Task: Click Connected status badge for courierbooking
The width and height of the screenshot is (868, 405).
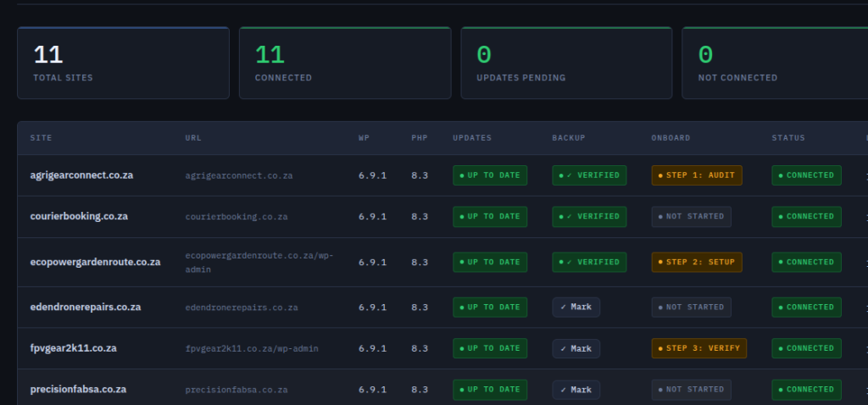Action: click(x=807, y=217)
